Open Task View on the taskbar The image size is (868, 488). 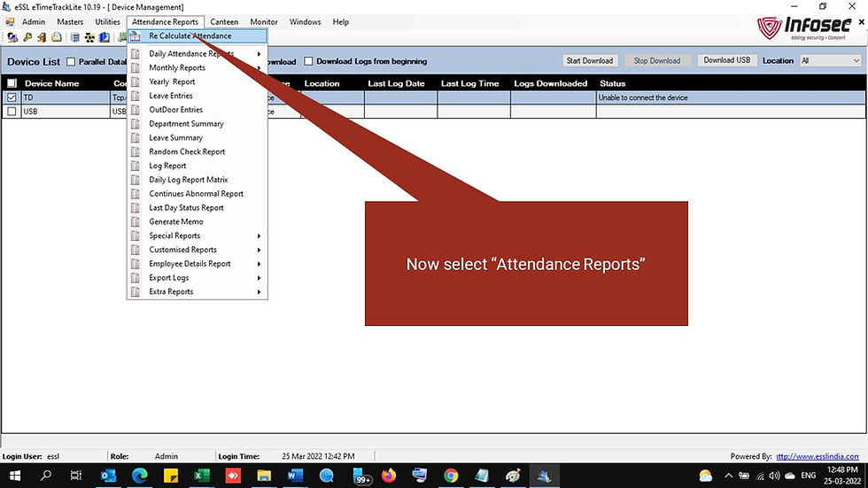pyautogui.click(x=76, y=476)
